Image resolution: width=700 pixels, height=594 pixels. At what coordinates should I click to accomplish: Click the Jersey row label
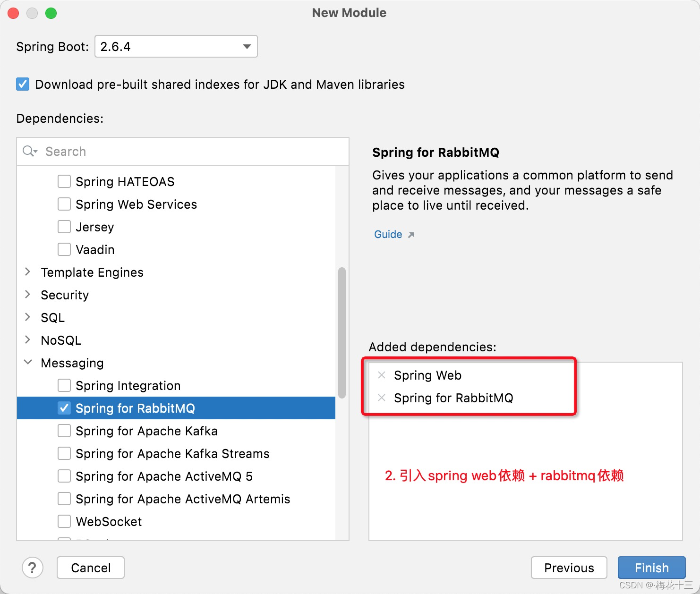click(95, 227)
